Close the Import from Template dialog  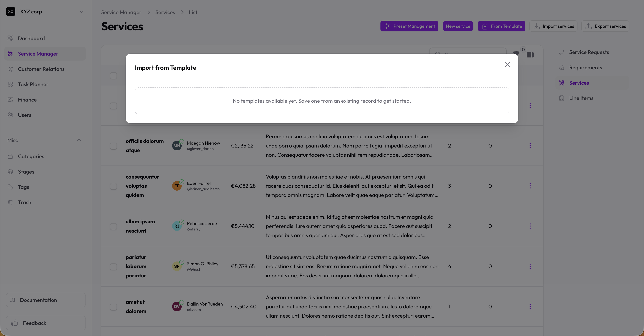click(507, 64)
